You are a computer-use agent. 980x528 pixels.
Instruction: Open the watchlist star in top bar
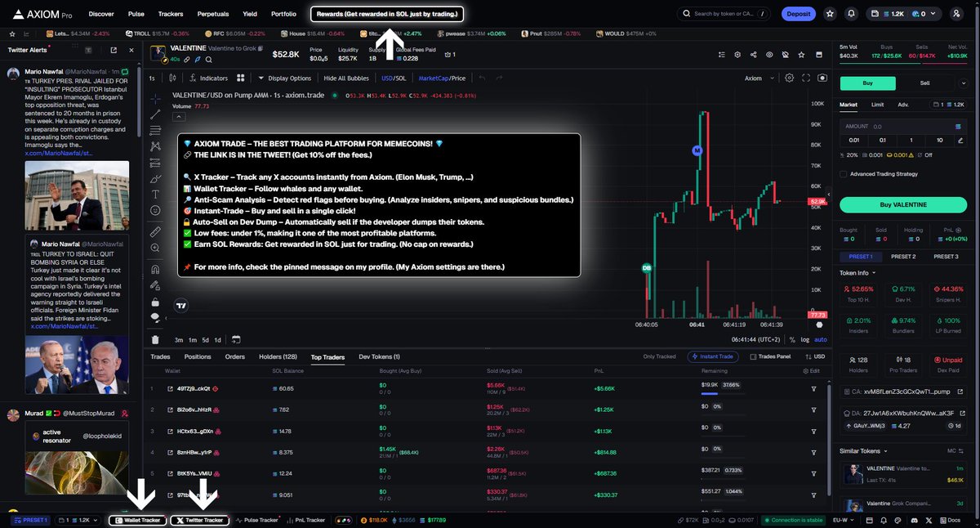point(830,14)
